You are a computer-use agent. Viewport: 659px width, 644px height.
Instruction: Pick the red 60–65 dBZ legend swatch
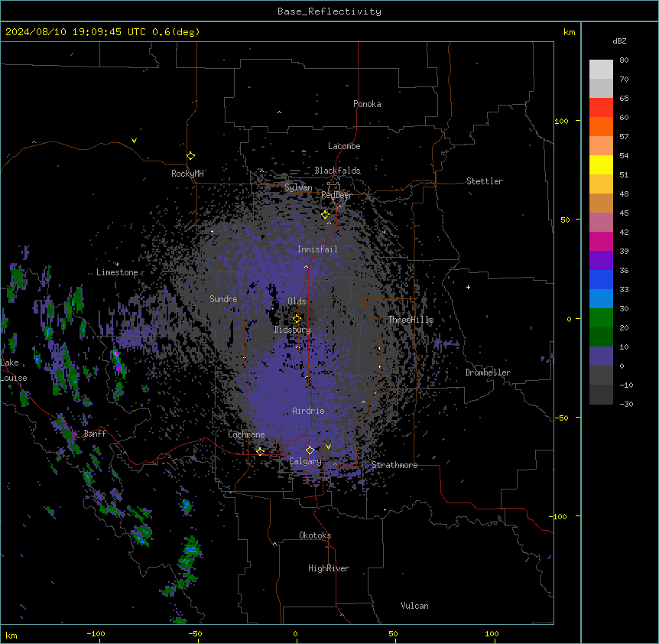(x=601, y=108)
